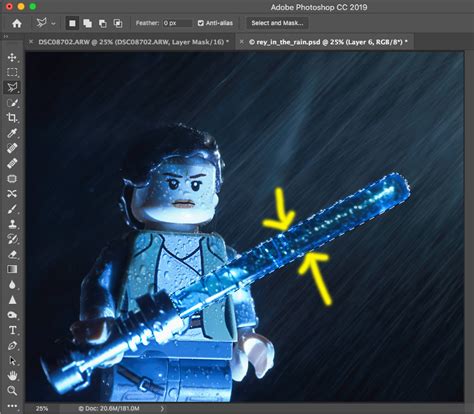
Task: Select the Sharpen triangle tool
Action: click(12, 300)
